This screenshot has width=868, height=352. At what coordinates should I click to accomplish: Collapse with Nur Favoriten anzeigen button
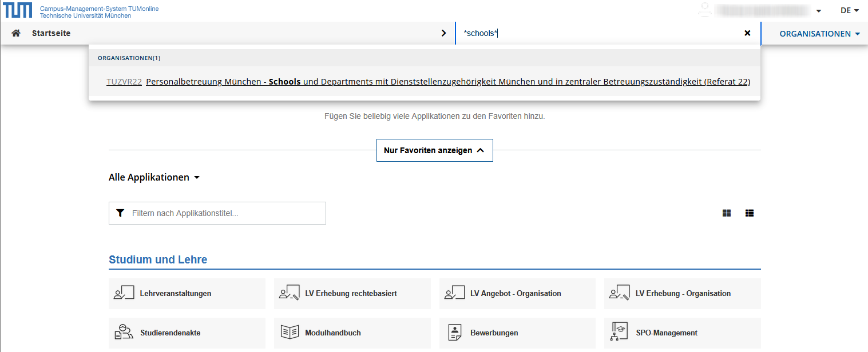(434, 150)
